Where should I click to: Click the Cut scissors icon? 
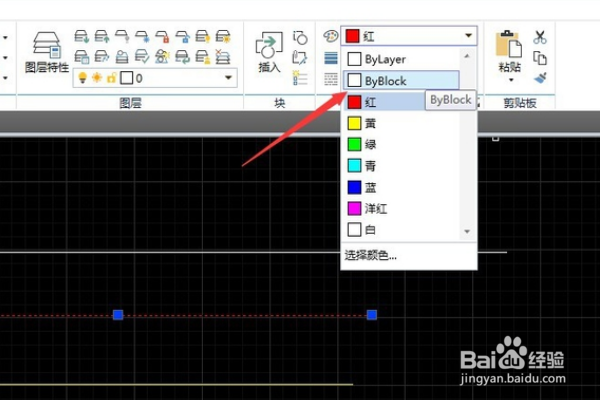[x=540, y=37]
